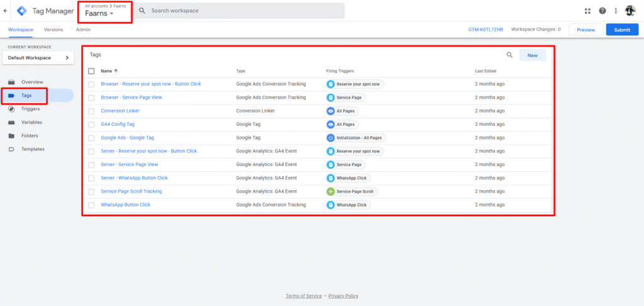Tick the GA4 Config Tag checkbox
Screen dimensions: 644x306
[x=91, y=125]
